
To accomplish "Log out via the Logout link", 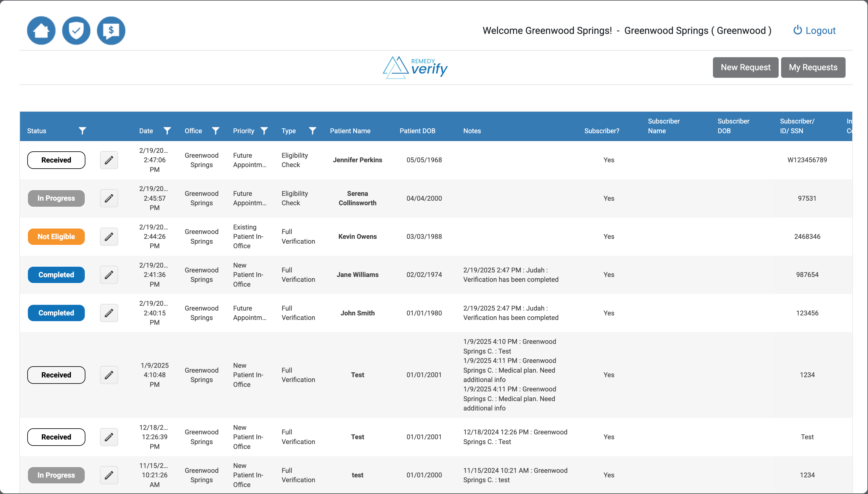I will point(814,31).
